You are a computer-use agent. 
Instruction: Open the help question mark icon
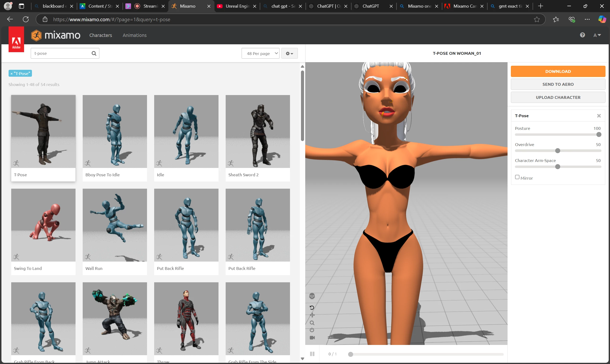pyautogui.click(x=582, y=35)
